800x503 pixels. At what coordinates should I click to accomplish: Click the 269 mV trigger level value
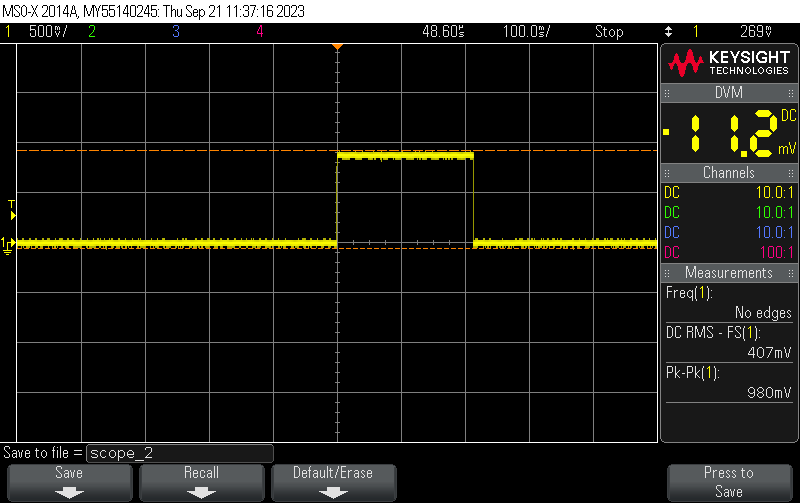pos(756,32)
